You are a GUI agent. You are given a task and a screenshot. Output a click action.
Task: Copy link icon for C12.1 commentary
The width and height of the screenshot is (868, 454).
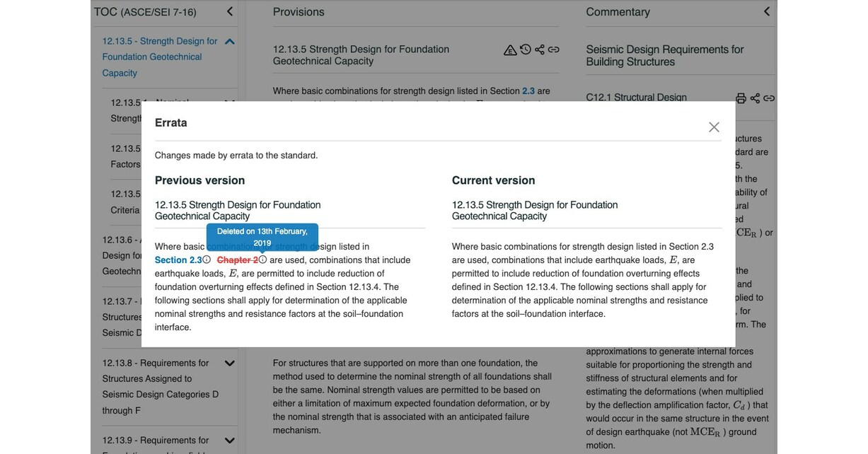pyautogui.click(x=769, y=98)
